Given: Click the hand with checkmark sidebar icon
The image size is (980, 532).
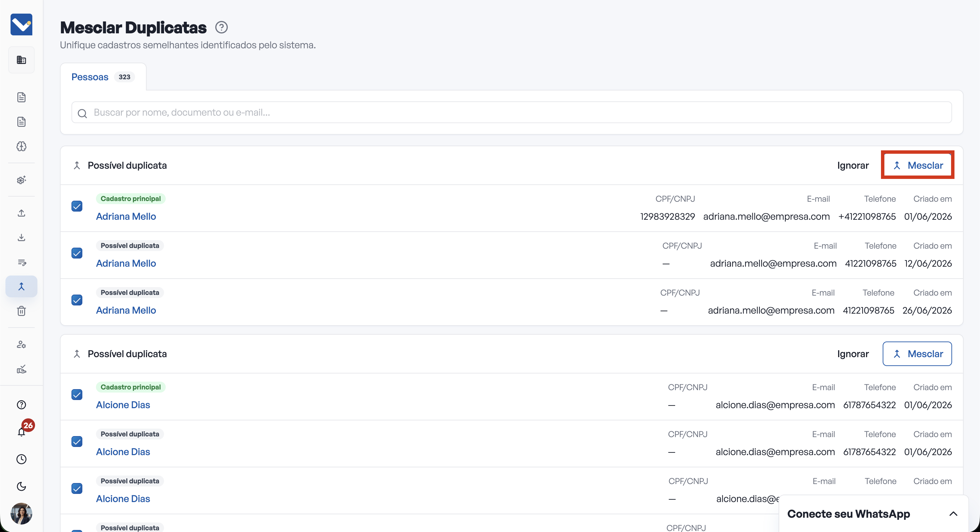Looking at the screenshot, I should 21,369.
